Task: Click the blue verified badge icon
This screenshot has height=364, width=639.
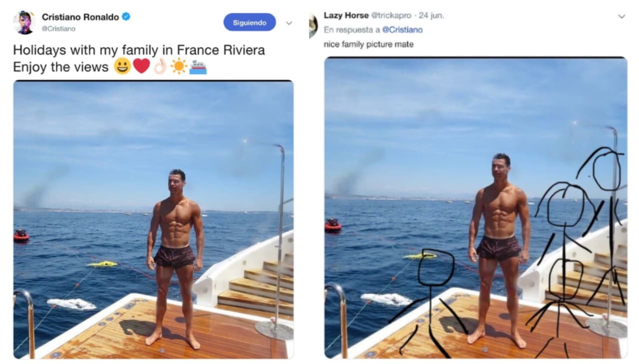Action: (x=126, y=17)
